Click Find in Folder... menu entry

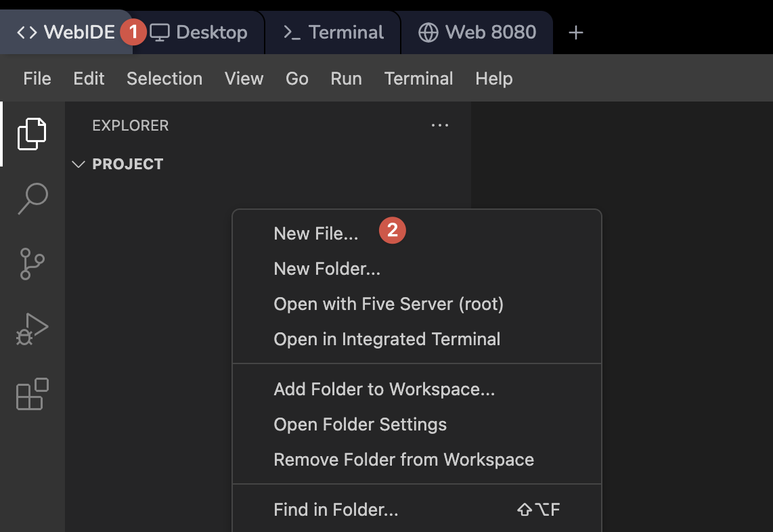[x=336, y=510]
